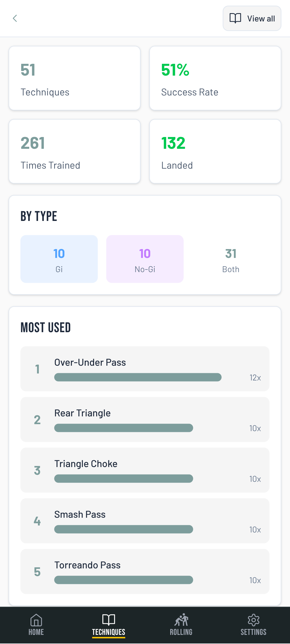This screenshot has height=644, width=290.
Task: Select the No-Gi filter
Action: (x=145, y=259)
